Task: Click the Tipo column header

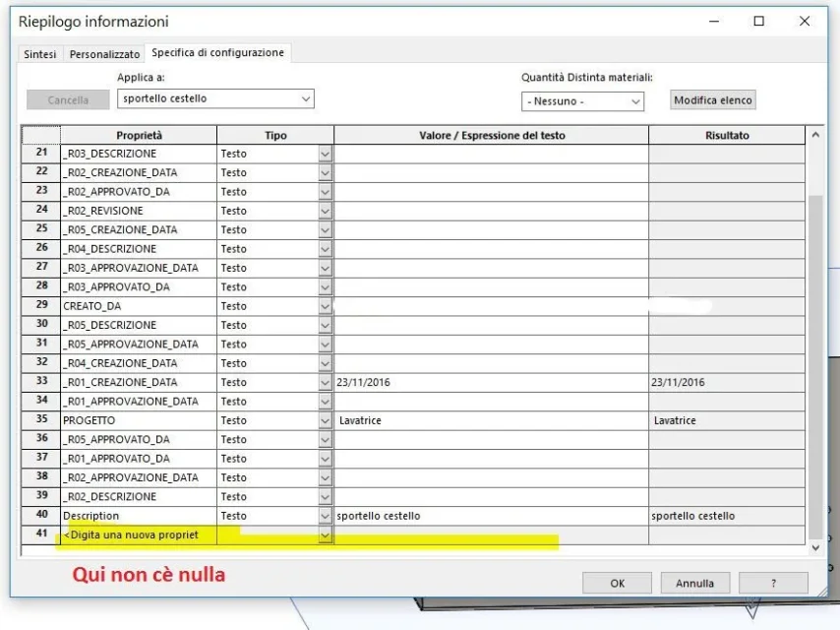Action: [x=275, y=135]
